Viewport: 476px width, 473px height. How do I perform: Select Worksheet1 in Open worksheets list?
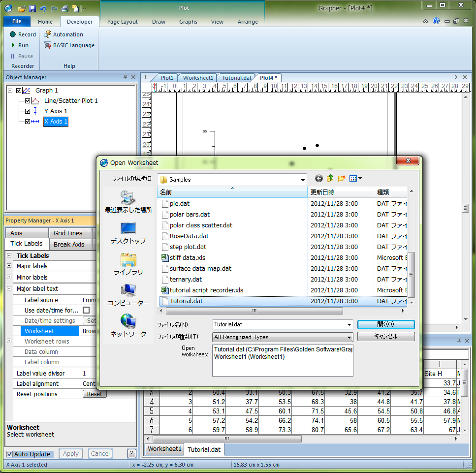tap(249, 357)
